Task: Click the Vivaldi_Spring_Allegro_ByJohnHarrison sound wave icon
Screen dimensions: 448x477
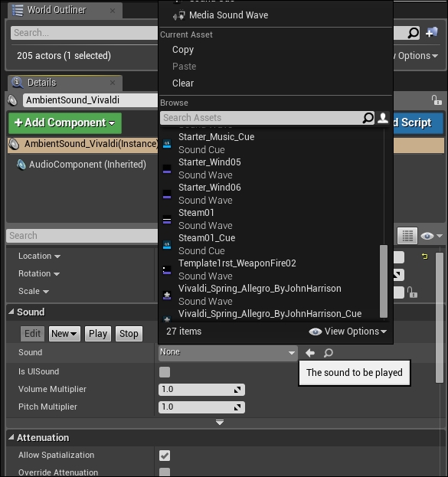Action: click(x=167, y=295)
